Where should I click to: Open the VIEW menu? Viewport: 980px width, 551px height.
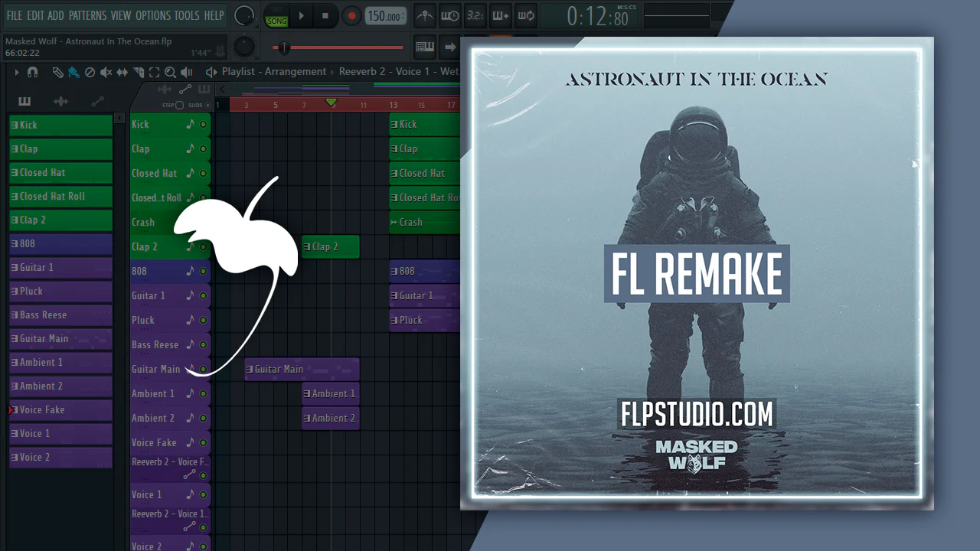pos(121,15)
